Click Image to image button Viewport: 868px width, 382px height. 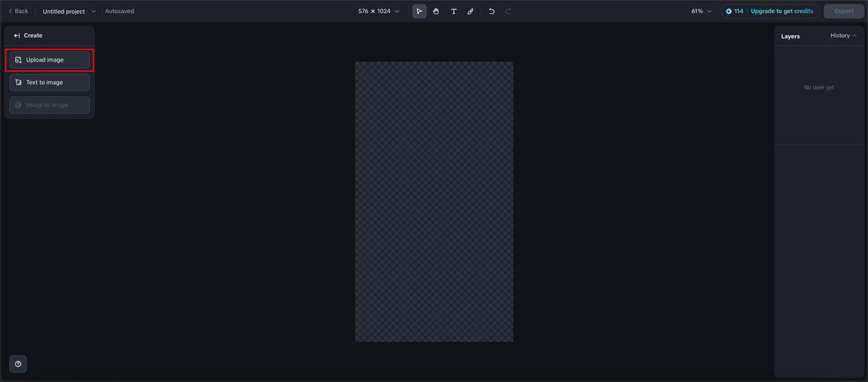tap(50, 105)
